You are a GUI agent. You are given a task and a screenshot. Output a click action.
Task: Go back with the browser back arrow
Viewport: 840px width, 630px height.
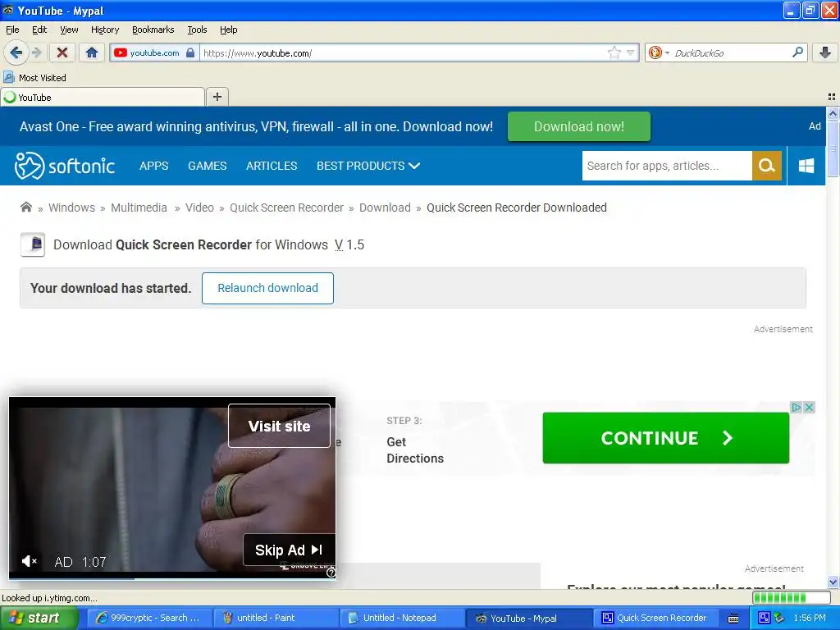click(x=16, y=52)
